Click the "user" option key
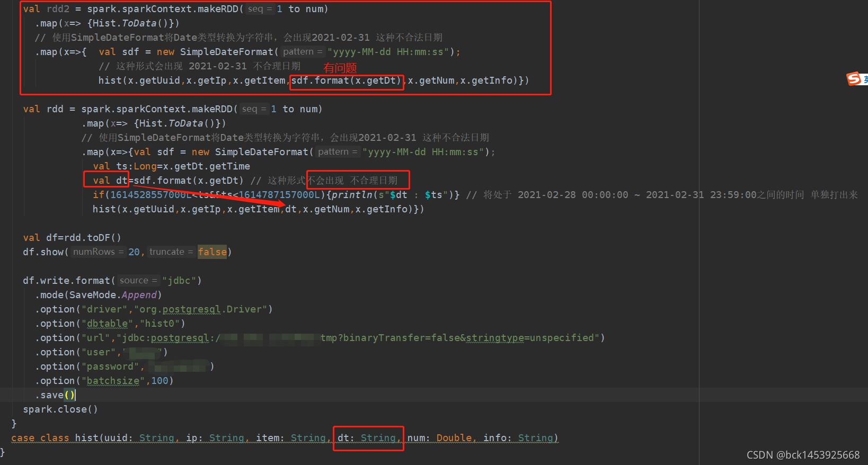Viewport: 868px width, 465px height. point(99,352)
